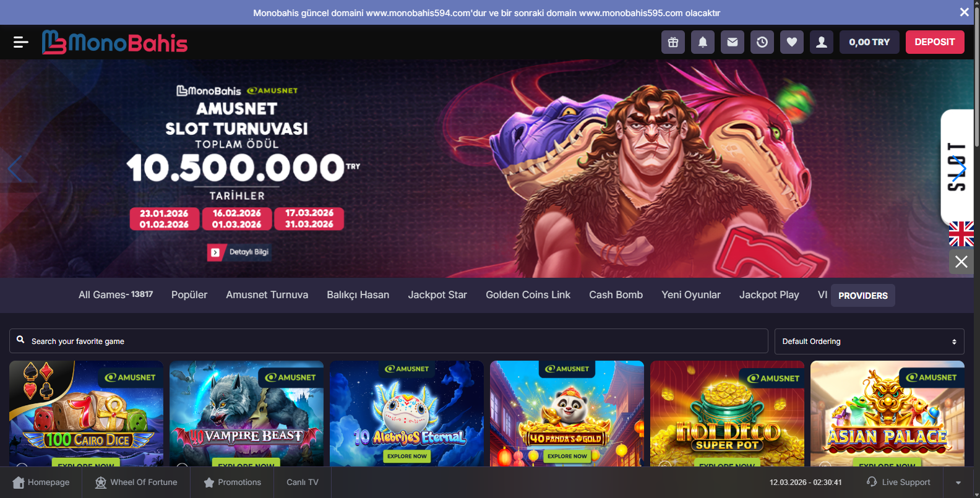This screenshot has height=498, width=980.
Task: Focus the Search your favorite game field
Action: (389, 341)
